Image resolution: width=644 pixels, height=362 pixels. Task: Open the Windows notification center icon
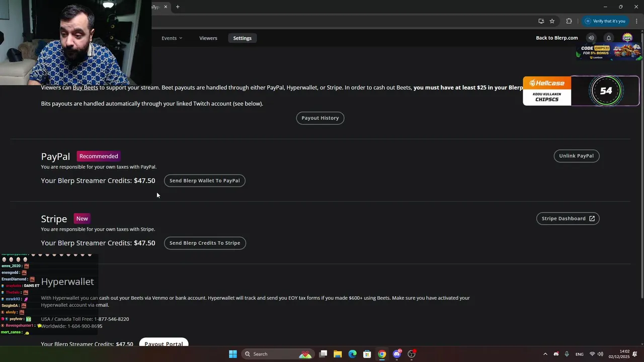(x=635, y=354)
